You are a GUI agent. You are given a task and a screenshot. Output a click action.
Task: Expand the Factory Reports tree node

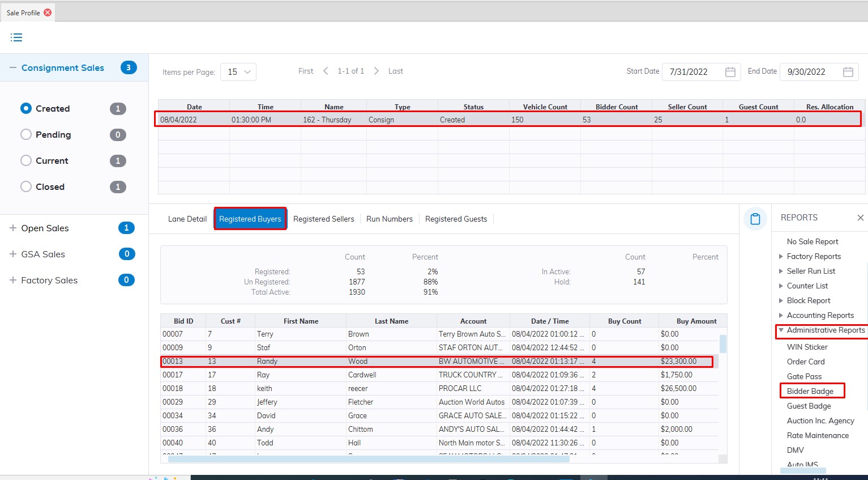pyautogui.click(x=781, y=256)
